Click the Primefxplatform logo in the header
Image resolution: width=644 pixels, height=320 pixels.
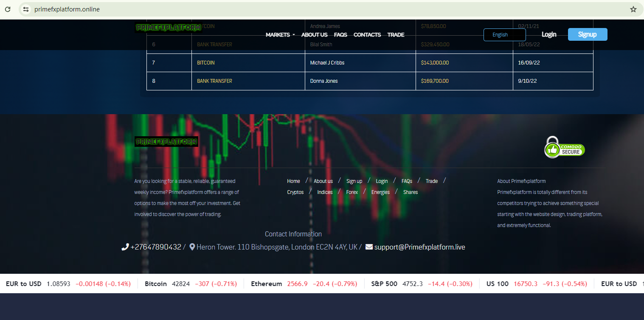(168, 28)
